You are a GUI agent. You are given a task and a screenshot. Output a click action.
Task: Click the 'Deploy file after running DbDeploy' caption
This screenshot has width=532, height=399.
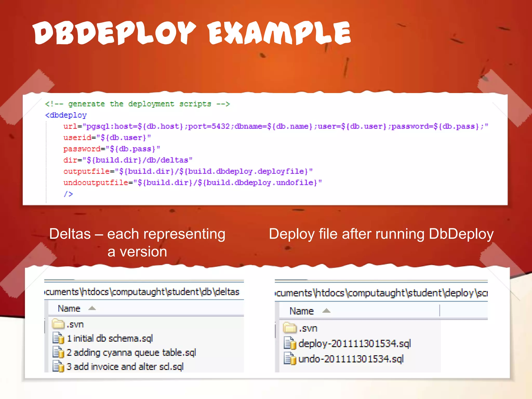coord(381,234)
